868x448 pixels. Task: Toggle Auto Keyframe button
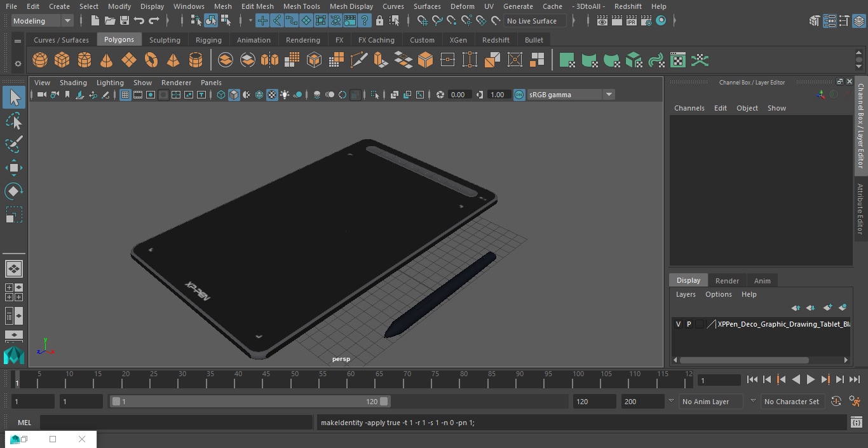coord(836,402)
